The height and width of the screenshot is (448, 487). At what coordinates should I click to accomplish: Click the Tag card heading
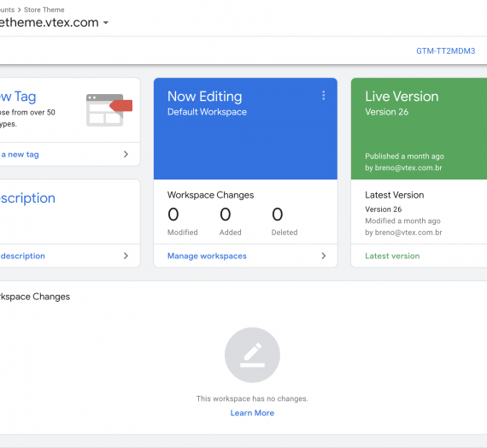click(18, 97)
